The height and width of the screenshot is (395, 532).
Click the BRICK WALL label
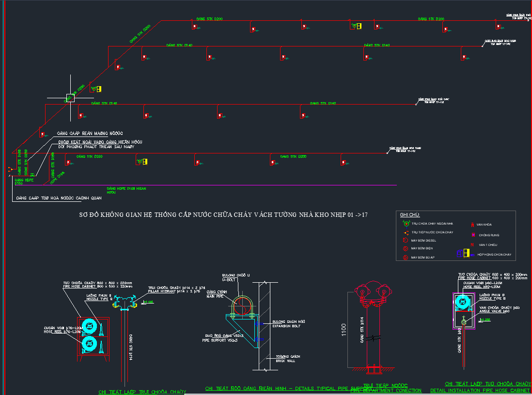(x=285, y=361)
